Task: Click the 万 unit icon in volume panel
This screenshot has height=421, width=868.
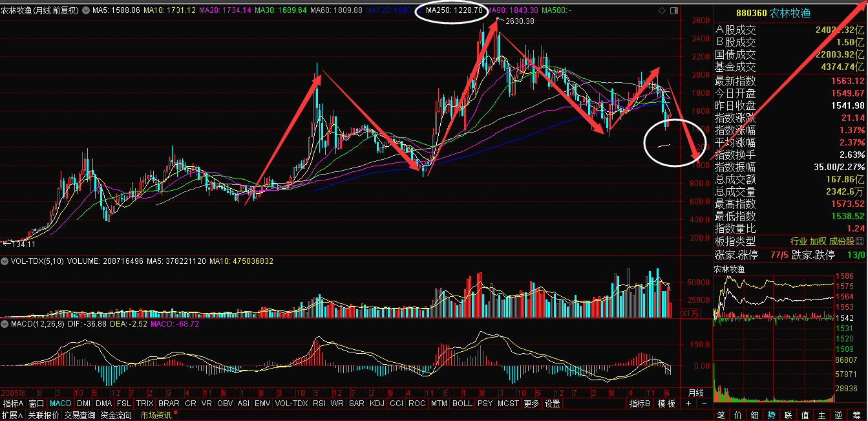Action: click(690, 314)
